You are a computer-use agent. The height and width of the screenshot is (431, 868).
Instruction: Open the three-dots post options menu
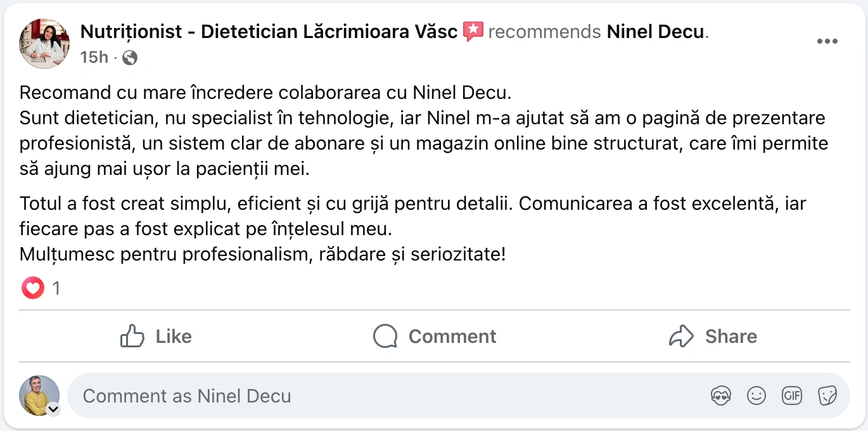[x=827, y=42]
